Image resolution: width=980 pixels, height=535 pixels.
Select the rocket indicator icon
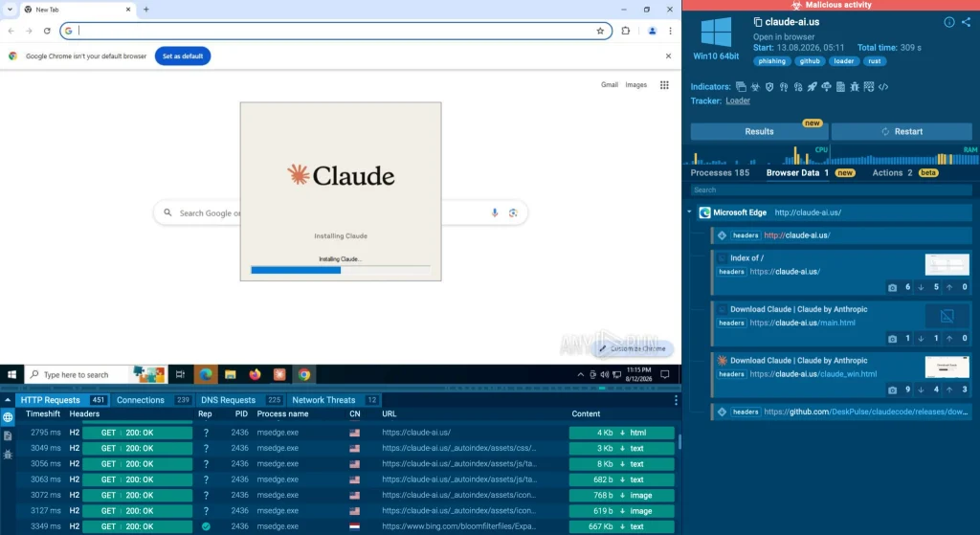point(812,87)
